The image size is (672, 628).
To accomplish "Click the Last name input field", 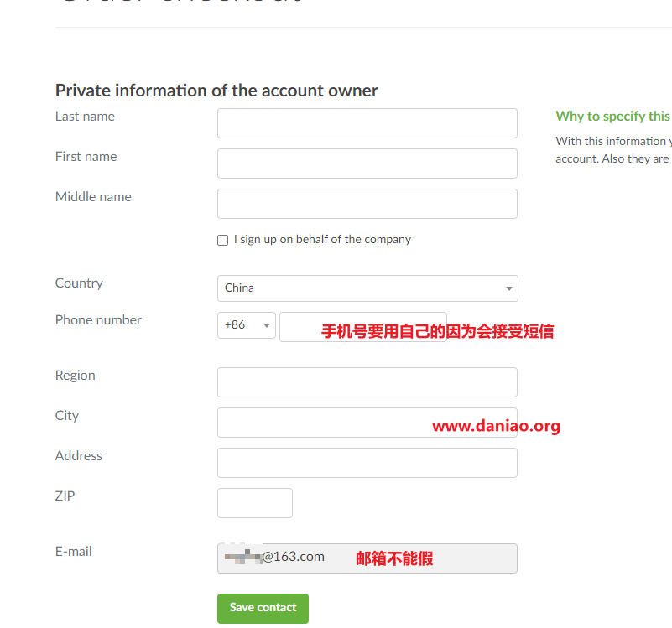I will point(367,123).
